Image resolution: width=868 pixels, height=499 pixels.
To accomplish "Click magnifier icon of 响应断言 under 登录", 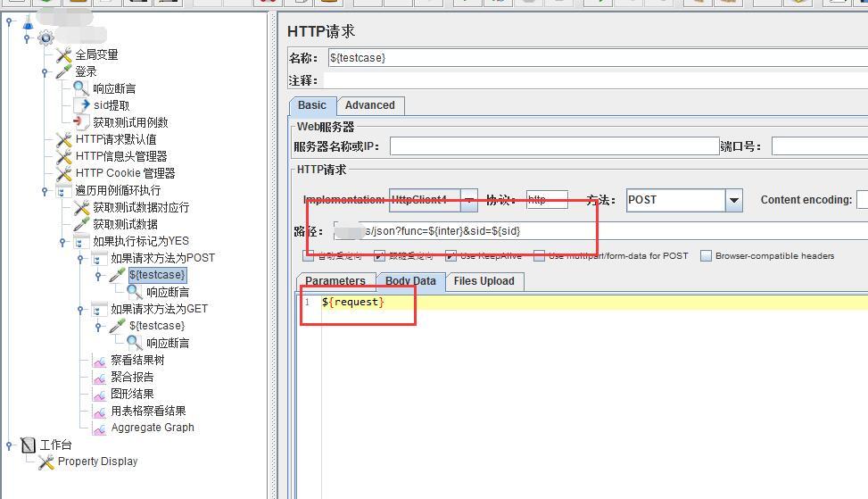I will [x=81, y=88].
